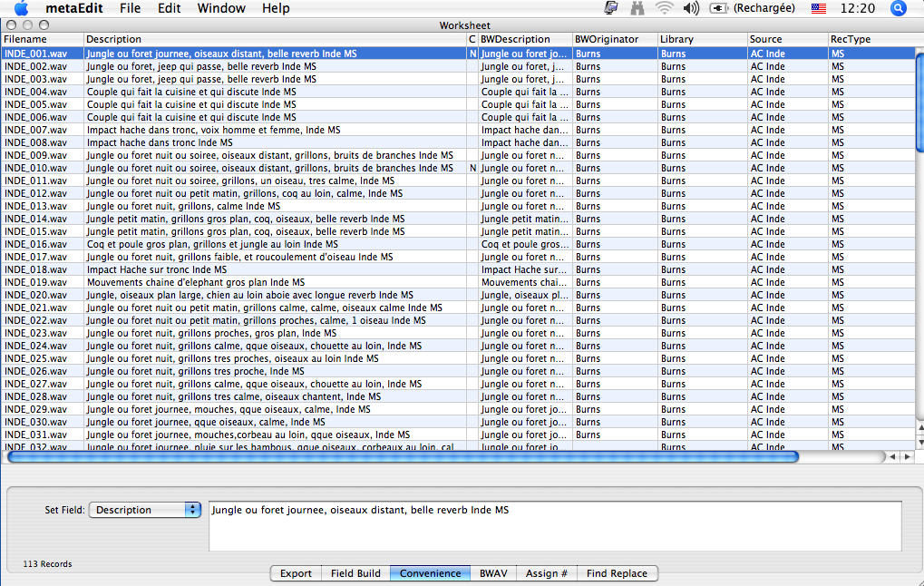Click the horizontal scrollbar thumb

pos(403,457)
